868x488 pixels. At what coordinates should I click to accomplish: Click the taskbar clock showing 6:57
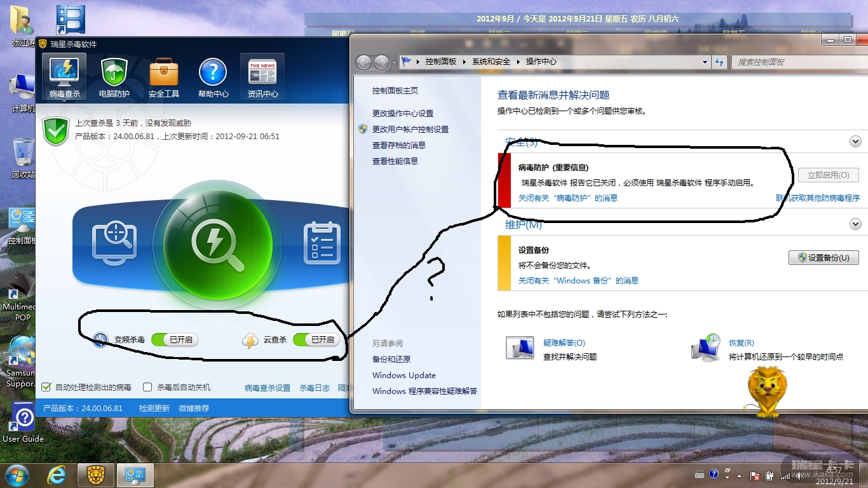coord(833,475)
